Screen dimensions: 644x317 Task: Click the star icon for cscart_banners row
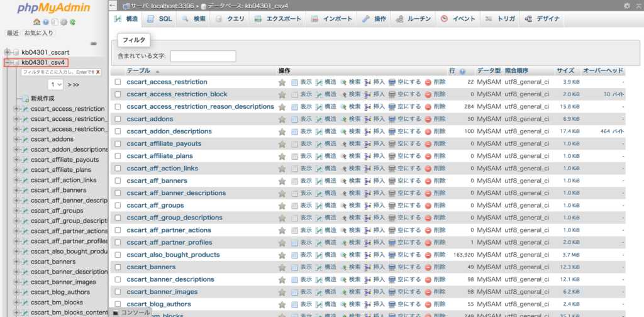282,267
